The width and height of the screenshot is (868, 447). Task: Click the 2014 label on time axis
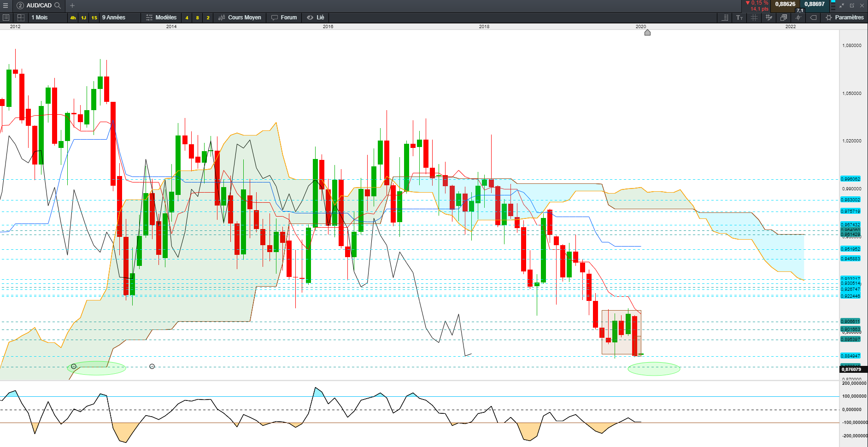[171, 27]
